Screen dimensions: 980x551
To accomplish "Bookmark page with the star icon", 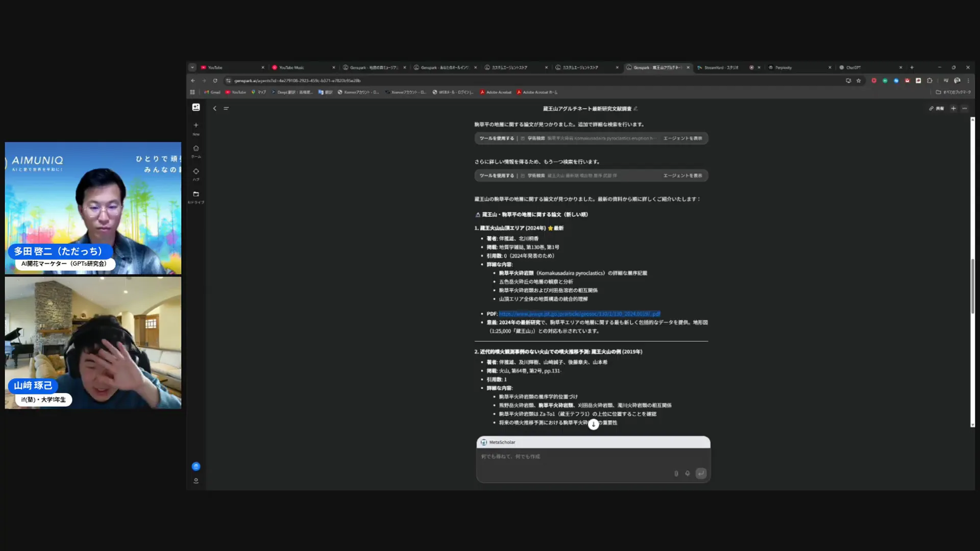I will [859, 81].
